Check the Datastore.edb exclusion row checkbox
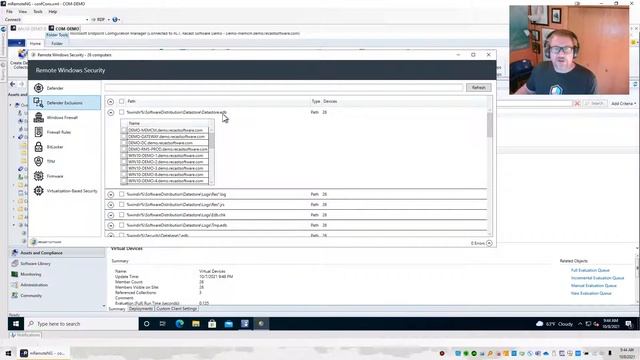640x360 pixels. [122, 112]
